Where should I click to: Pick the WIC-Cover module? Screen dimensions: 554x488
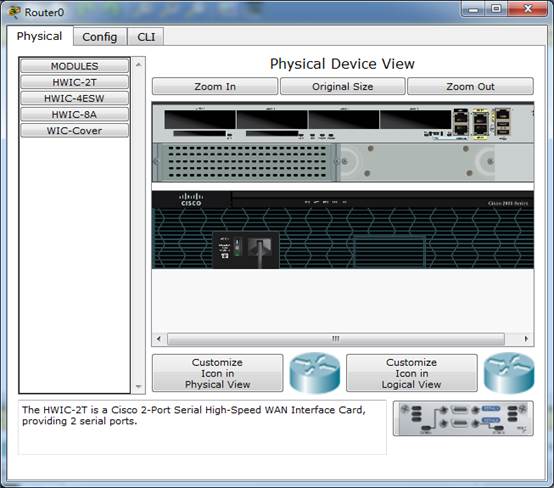click(x=74, y=131)
